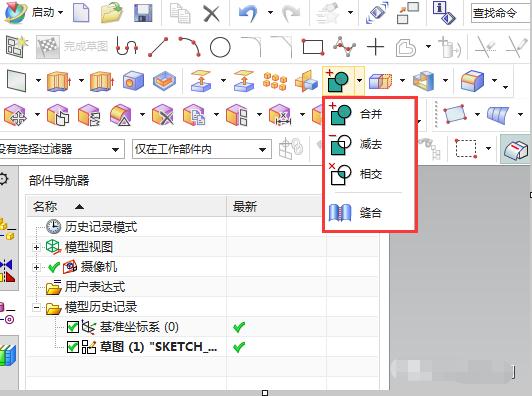Choose 缝合 from the dropdown

coord(370,213)
